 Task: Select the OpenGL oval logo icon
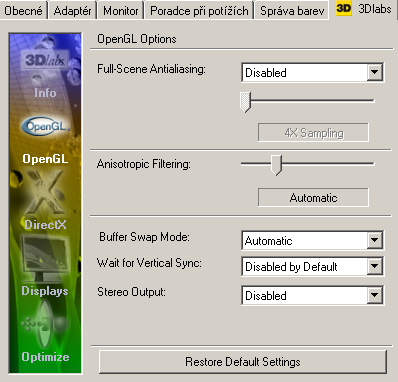[45, 126]
